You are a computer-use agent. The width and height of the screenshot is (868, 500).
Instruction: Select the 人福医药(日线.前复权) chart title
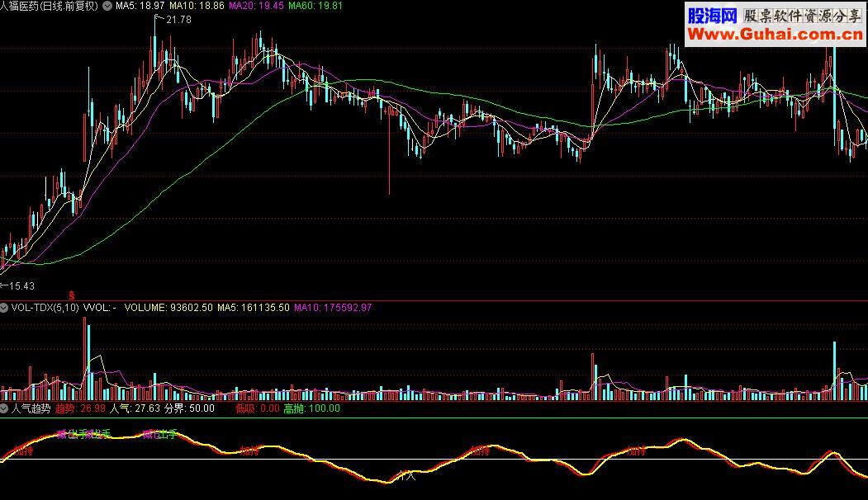pyautogui.click(x=50, y=6)
